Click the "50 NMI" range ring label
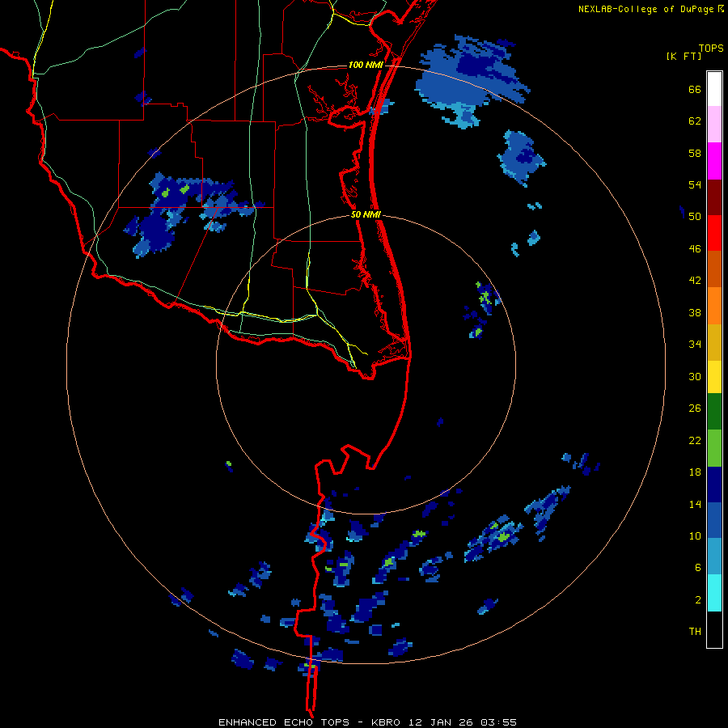This screenshot has width=728, height=728. [366, 214]
